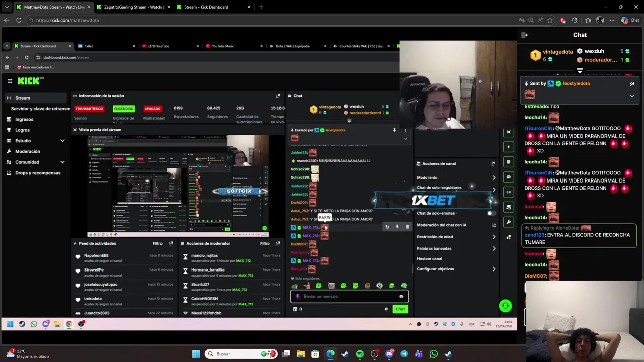
Task: Open Microsoft Teams from taskbar
Action: (x=419, y=354)
